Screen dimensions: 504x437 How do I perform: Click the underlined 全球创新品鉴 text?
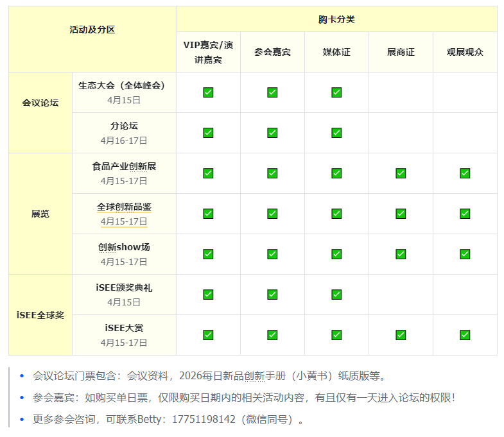click(124, 207)
